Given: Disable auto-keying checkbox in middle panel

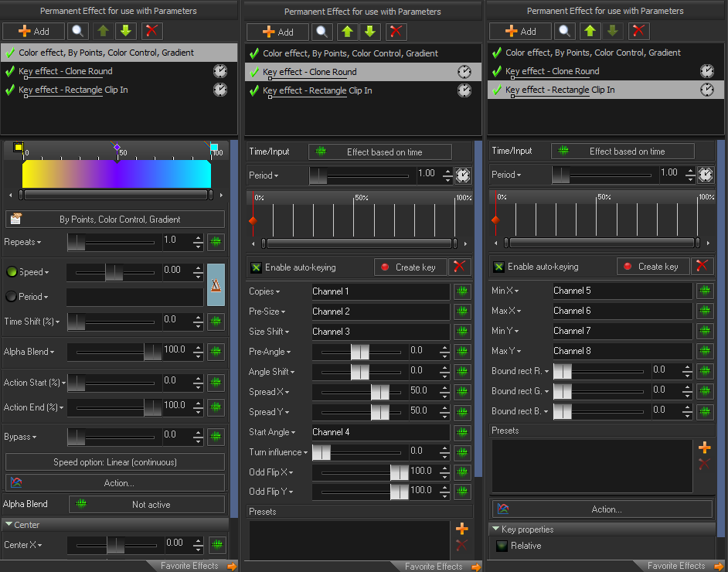Looking at the screenshot, I should 256,267.
